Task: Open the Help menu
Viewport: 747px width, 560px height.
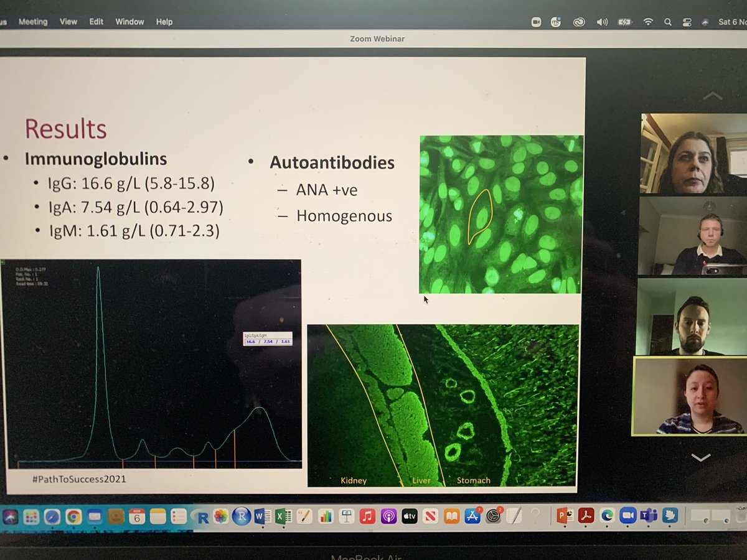Action: click(x=164, y=22)
